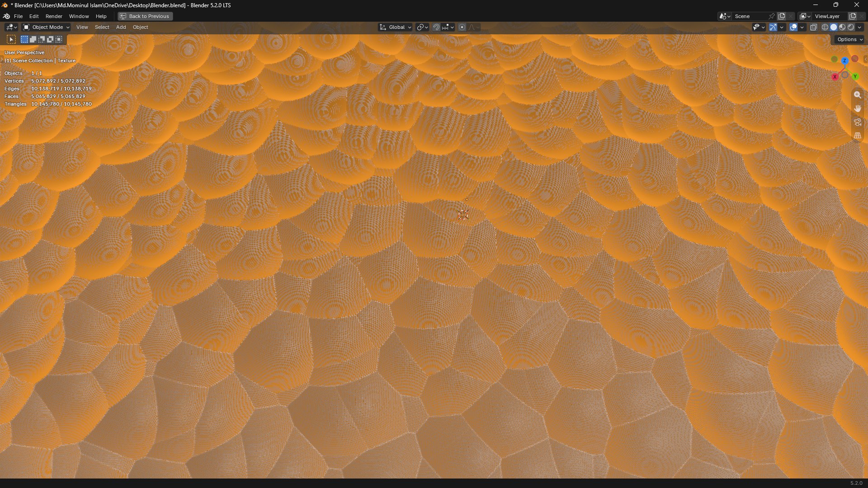The image size is (868, 488).
Task: Toggle X-Ray mode
Action: point(814,28)
